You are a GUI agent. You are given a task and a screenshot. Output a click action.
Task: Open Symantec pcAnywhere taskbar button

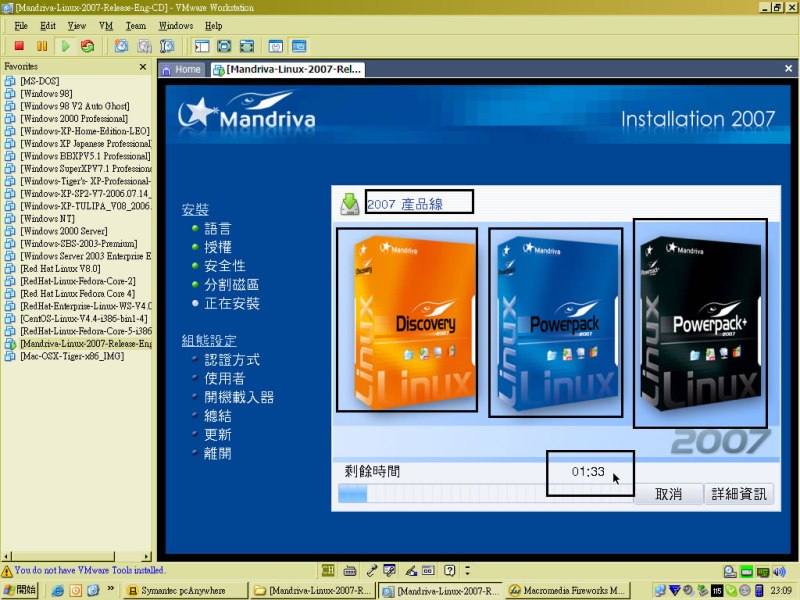click(185, 590)
